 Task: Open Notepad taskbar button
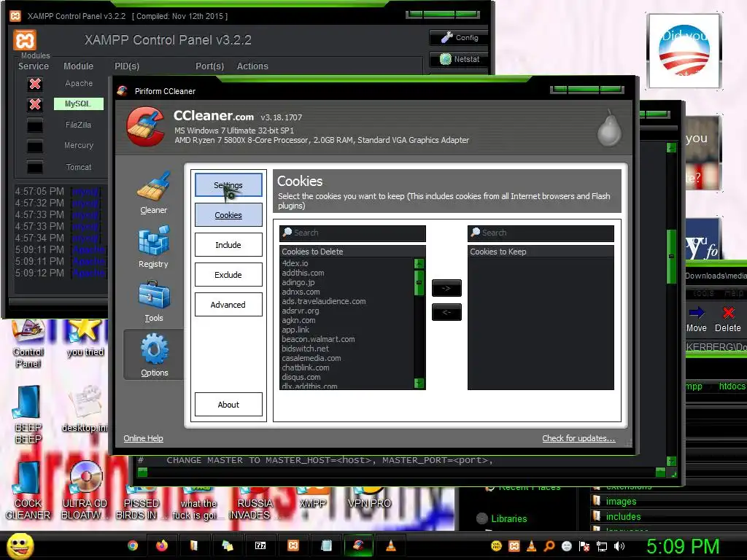click(x=326, y=545)
